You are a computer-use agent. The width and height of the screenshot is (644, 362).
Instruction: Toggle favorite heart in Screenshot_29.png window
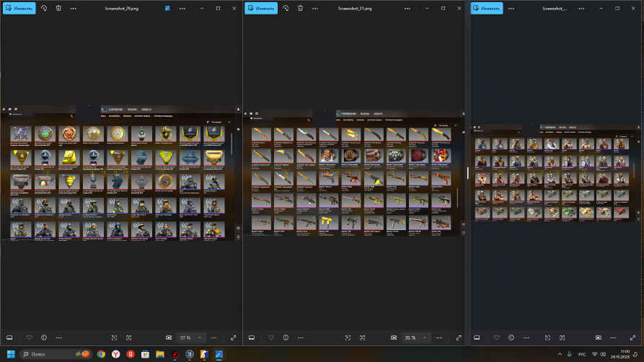coord(29,337)
